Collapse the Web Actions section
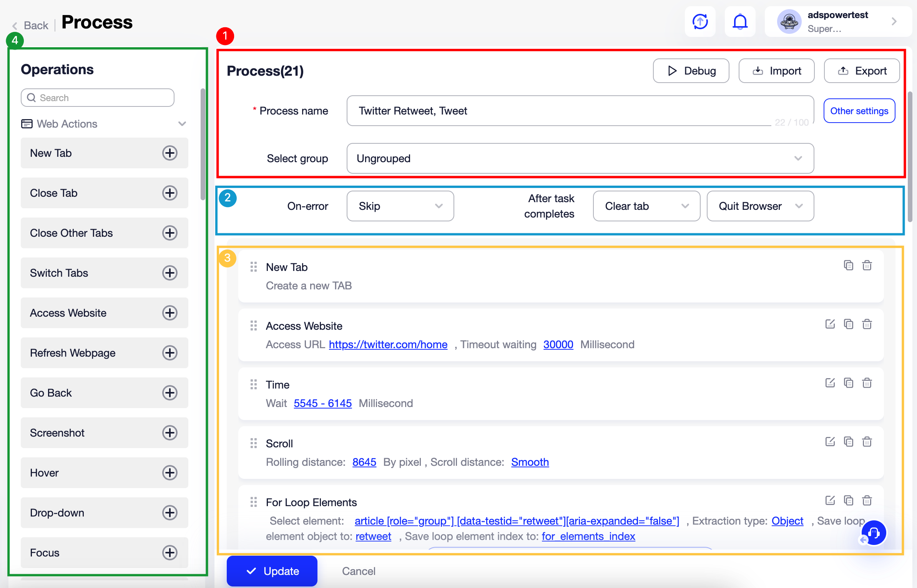Viewport: 917px width, 588px height. pos(182,124)
